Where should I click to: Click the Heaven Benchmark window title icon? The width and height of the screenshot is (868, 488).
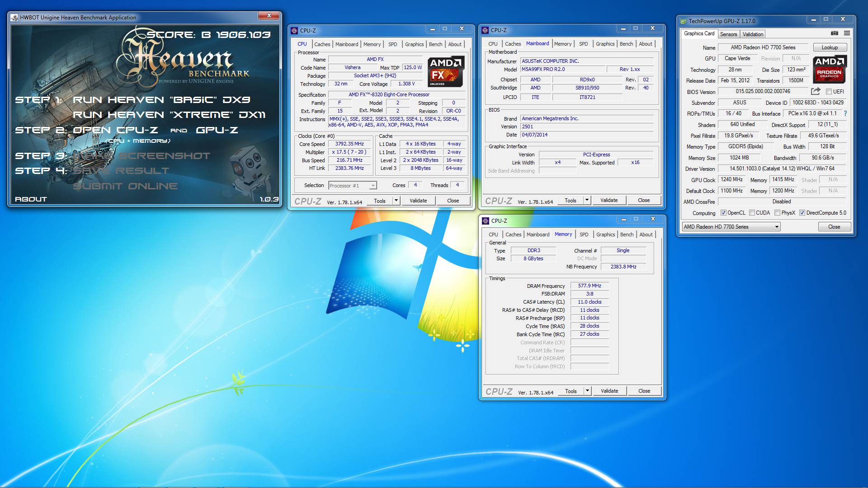(14, 18)
